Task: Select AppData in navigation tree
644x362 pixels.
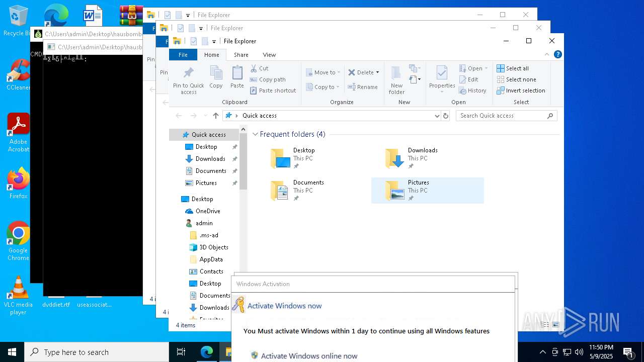Action: (x=211, y=259)
